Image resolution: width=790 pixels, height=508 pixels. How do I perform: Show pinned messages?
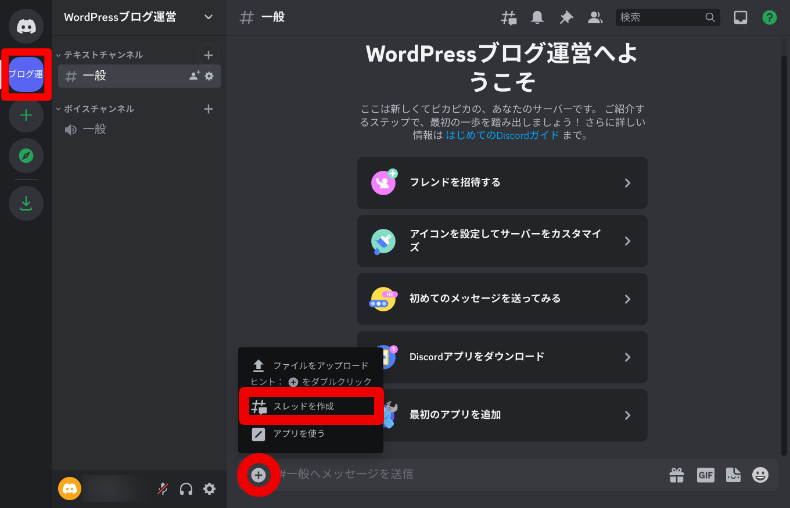tap(566, 18)
